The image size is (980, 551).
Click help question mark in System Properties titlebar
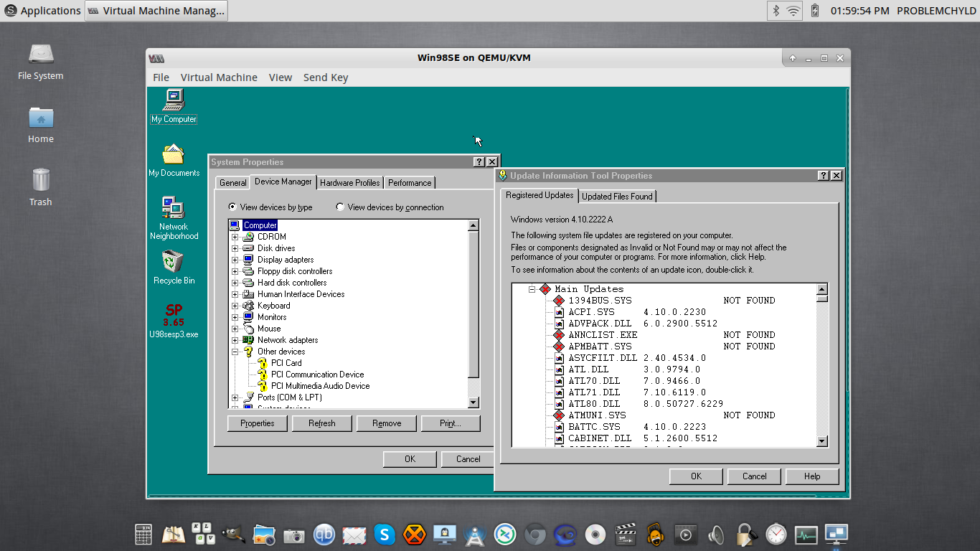479,162
